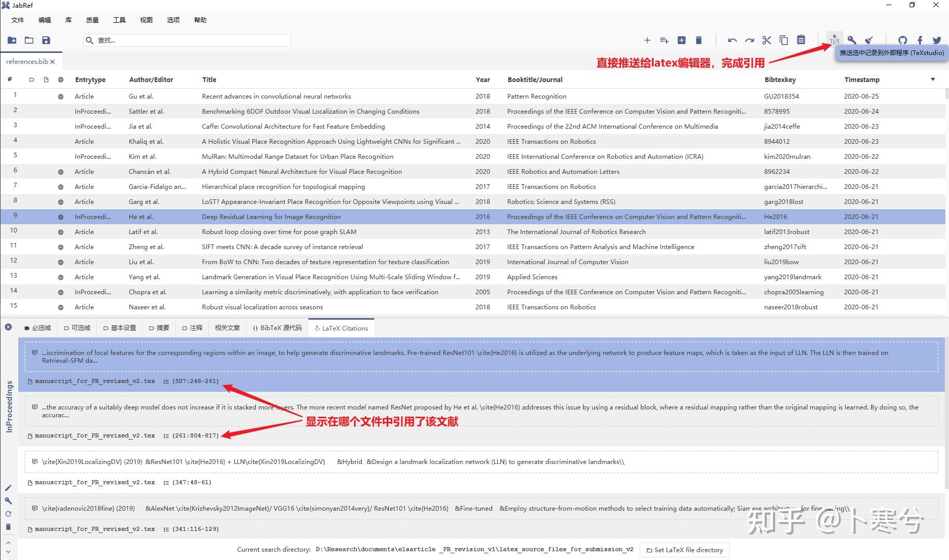The image size is (949, 560).
Task: Open the 选项 menu
Action: tap(173, 20)
